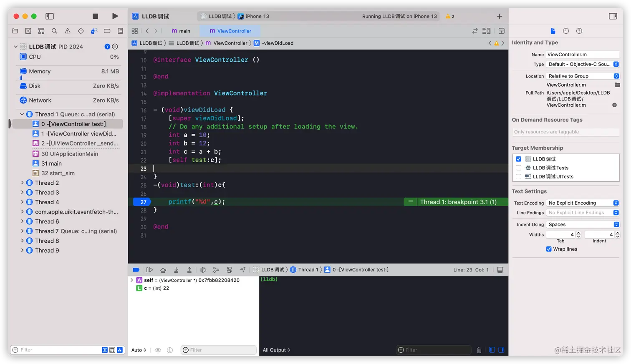The width and height of the screenshot is (631, 364).
Task: Choose the LLDB调试 scheme in toolbar
Action: 216,16
